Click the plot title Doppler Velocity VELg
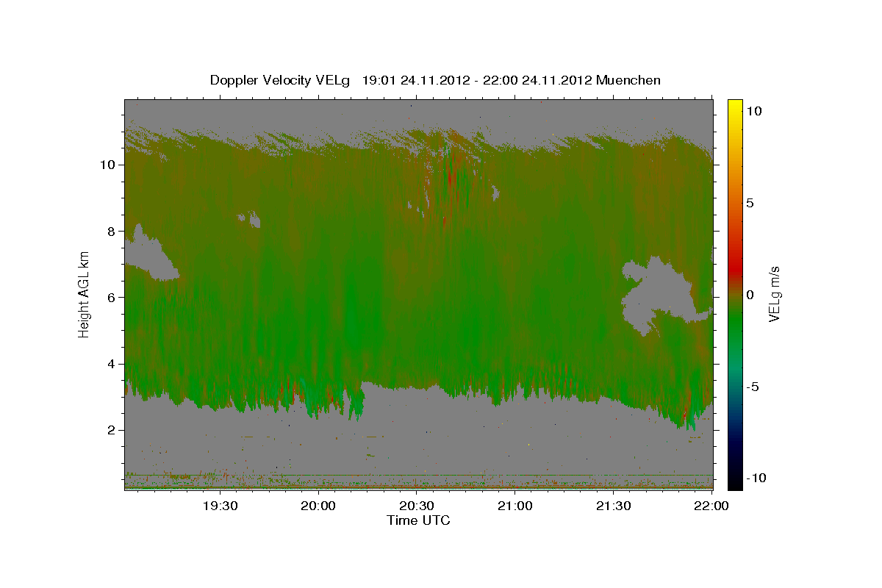This screenshot has width=882, height=588. (x=282, y=80)
